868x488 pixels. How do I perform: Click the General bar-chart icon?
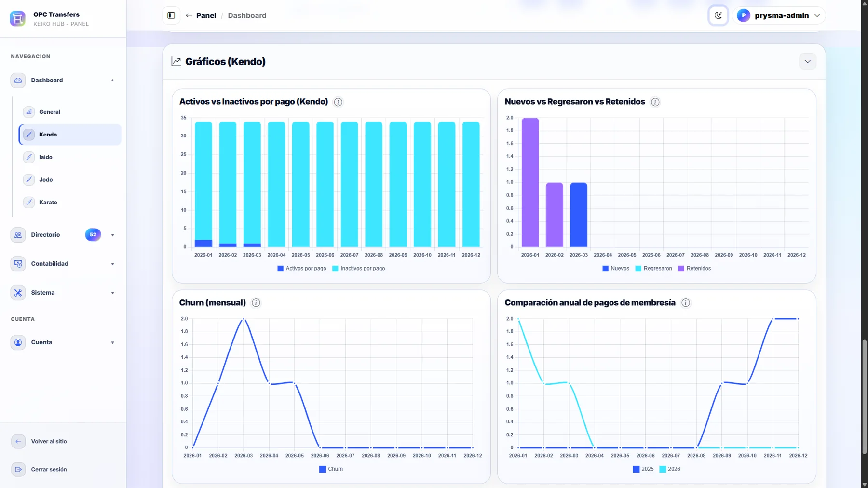[29, 112]
